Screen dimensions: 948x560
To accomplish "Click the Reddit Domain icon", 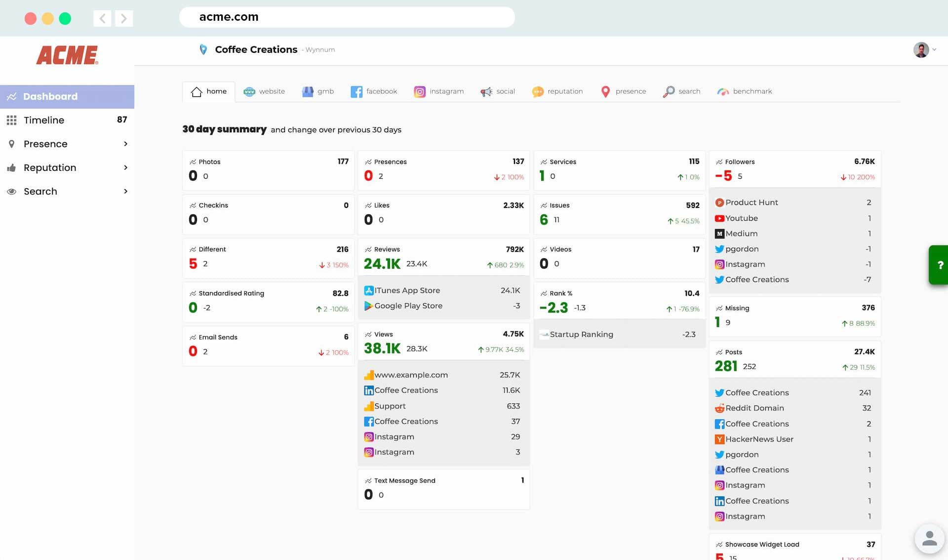I will click(720, 408).
